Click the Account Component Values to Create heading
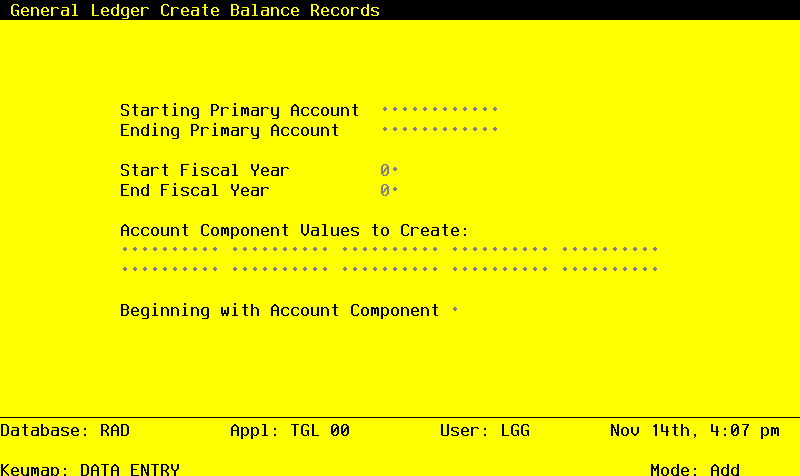Screen dimensions: 800x476 point(294,230)
